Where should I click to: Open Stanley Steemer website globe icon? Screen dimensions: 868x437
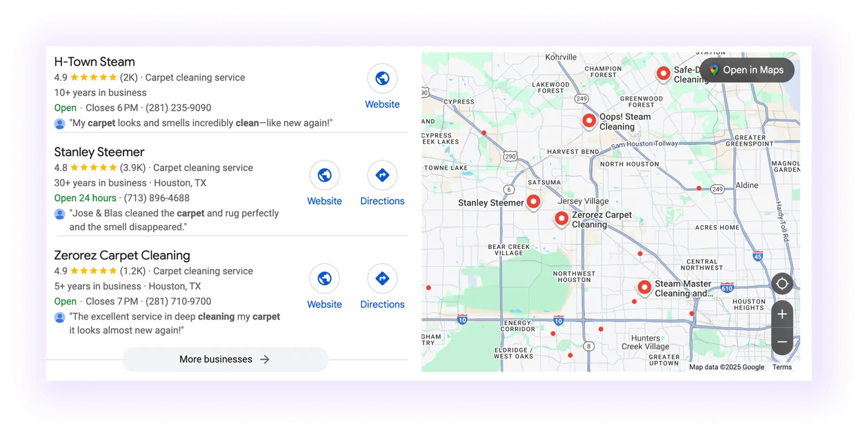(325, 175)
